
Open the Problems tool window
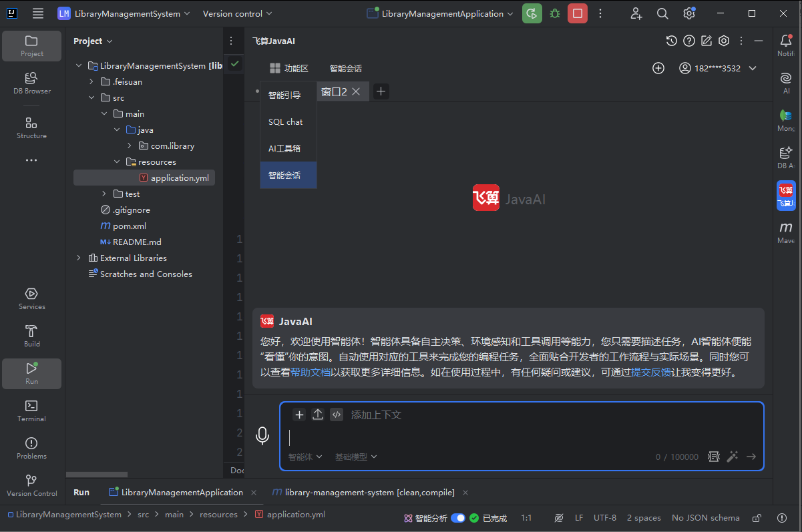31,448
